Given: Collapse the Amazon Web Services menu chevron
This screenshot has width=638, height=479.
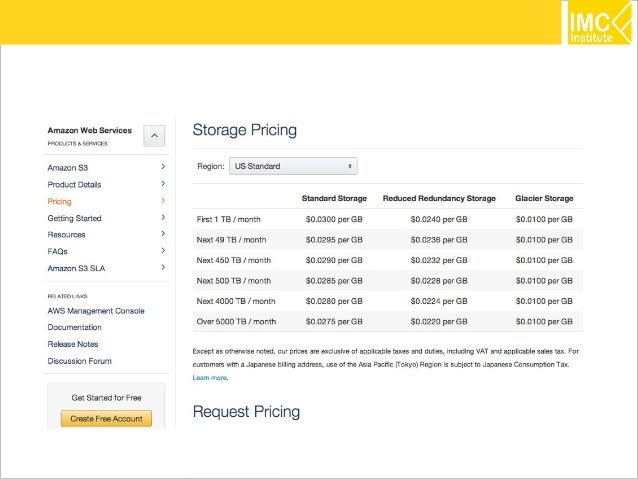Looking at the screenshot, I should 154,136.
